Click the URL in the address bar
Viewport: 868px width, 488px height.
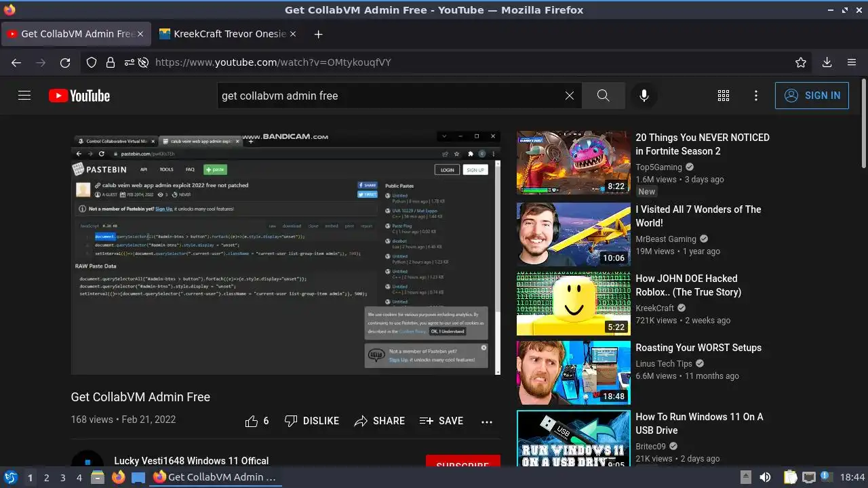(273, 62)
